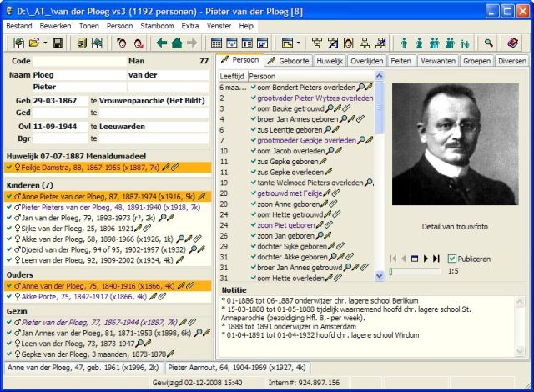Click the red book icon in toolbar
The height and width of the screenshot is (392, 534).
513,43
